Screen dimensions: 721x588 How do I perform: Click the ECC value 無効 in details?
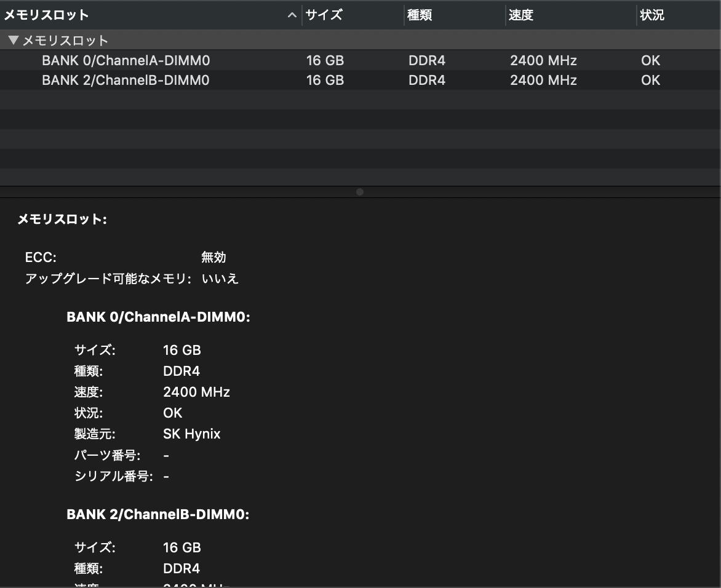(x=213, y=257)
